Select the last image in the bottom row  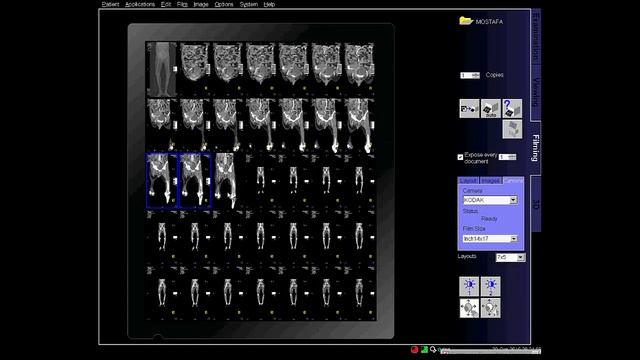pyautogui.click(x=359, y=293)
